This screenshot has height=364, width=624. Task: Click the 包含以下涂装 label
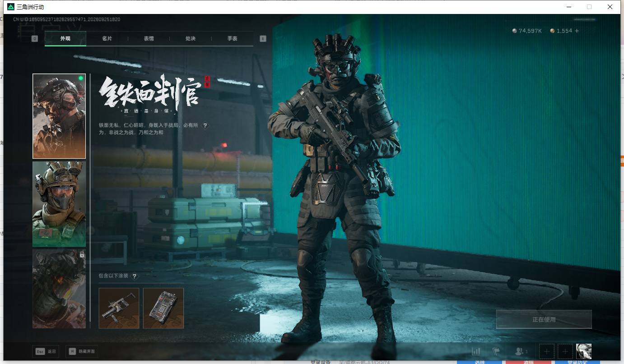point(114,276)
